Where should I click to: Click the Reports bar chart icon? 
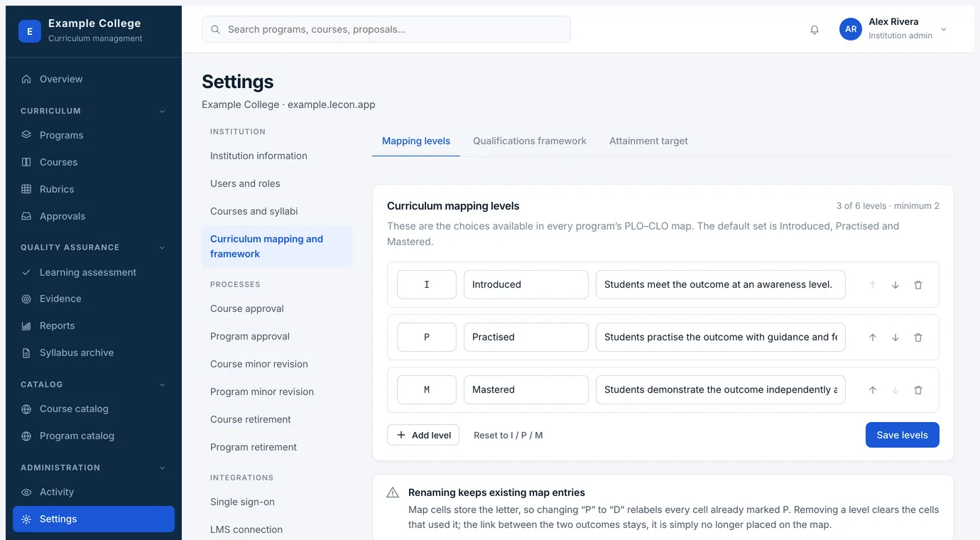click(26, 326)
